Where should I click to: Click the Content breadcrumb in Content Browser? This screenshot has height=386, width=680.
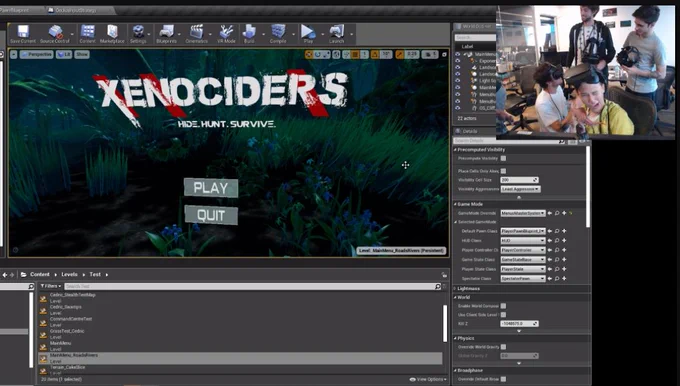click(40, 275)
